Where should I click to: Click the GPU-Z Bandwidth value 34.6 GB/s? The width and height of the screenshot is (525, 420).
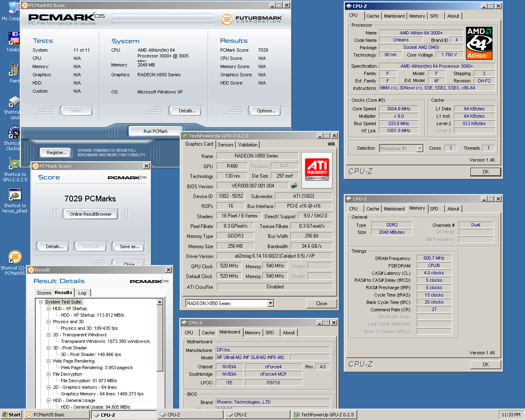point(312,246)
